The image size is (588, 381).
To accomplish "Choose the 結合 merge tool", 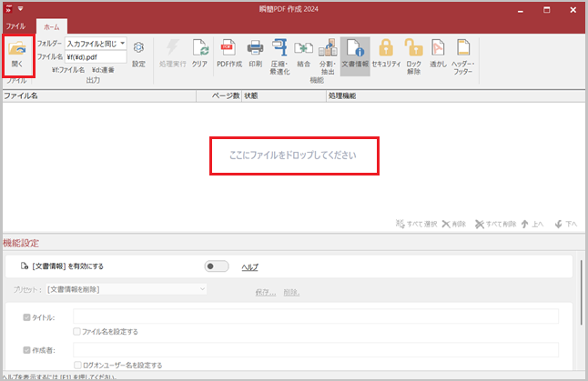I will point(303,54).
